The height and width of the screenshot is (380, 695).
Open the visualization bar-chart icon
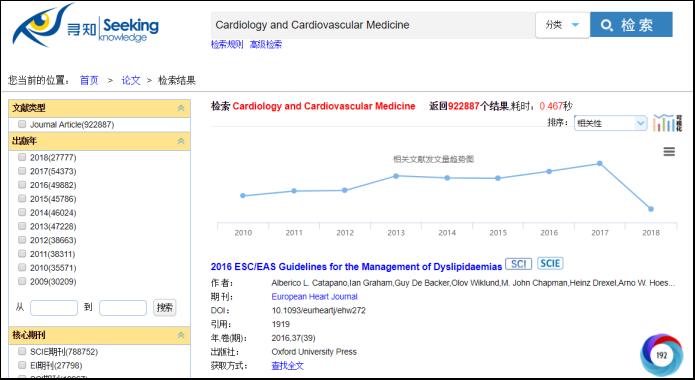tap(668, 123)
